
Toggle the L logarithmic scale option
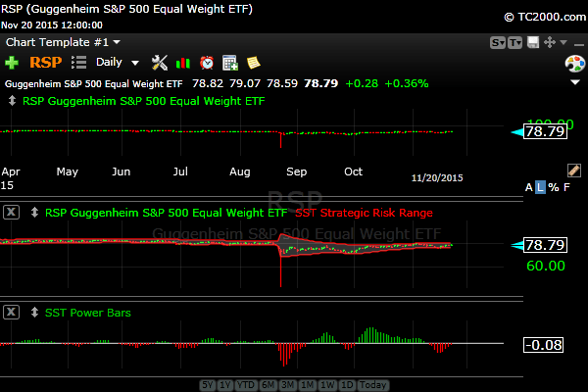540,187
